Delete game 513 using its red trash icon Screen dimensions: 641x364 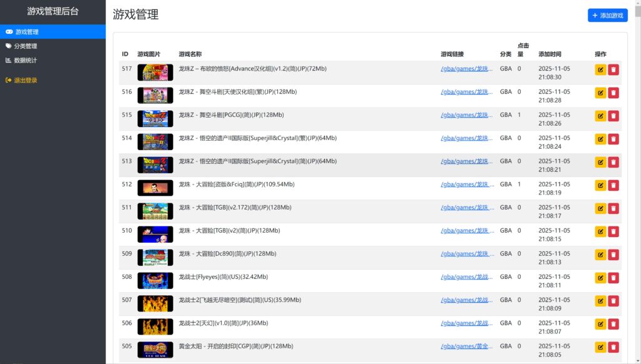click(613, 162)
